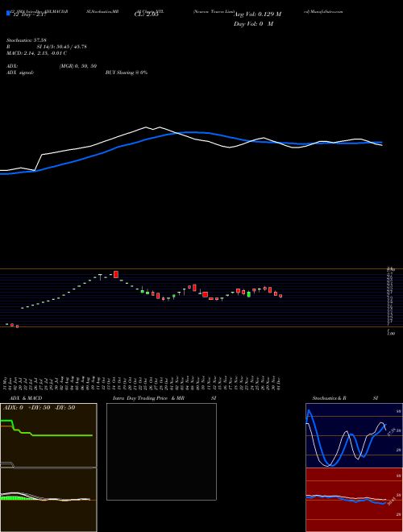Image resolution: width=403 pixels, height=532 pixels.
Task: Select the 'Stochastics & R' panel title
Action: coord(329,398)
